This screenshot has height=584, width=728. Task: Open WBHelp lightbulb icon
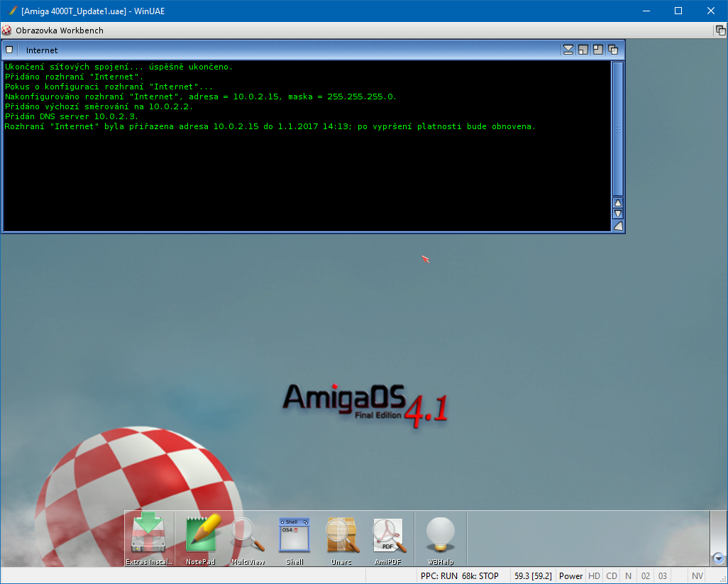click(440, 534)
